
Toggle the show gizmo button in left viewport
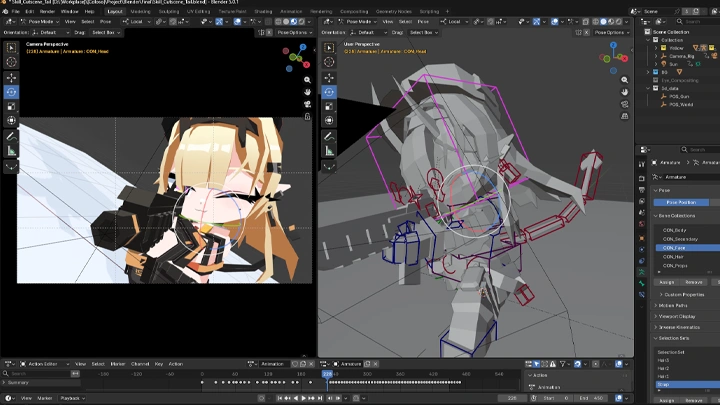[219, 22]
